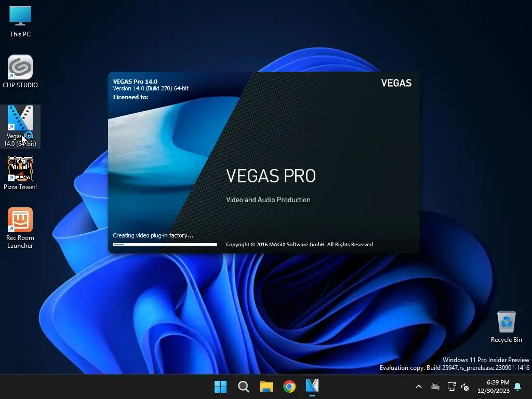Open File Explorer from the taskbar
Viewport: 532px width, 399px height.
click(x=267, y=387)
